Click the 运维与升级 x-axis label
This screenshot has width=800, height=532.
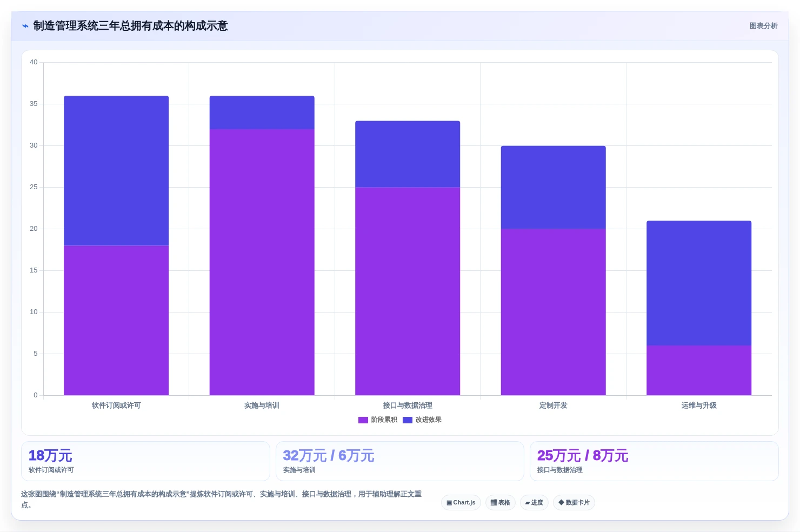click(699, 405)
